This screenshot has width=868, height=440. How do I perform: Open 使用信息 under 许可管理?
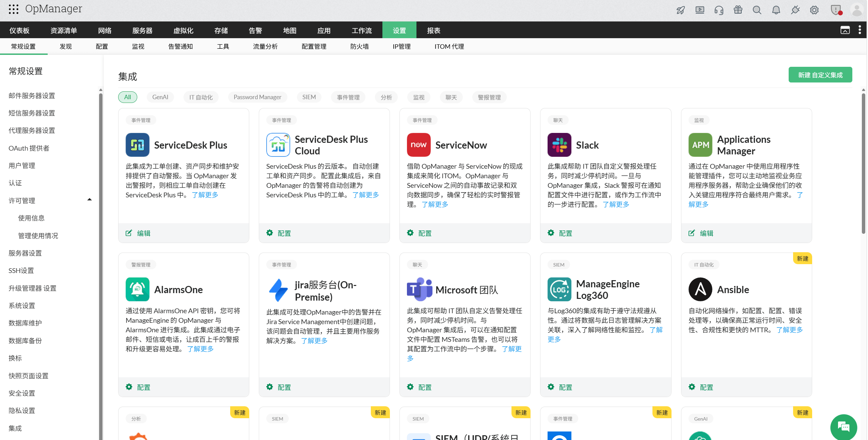tap(31, 218)
